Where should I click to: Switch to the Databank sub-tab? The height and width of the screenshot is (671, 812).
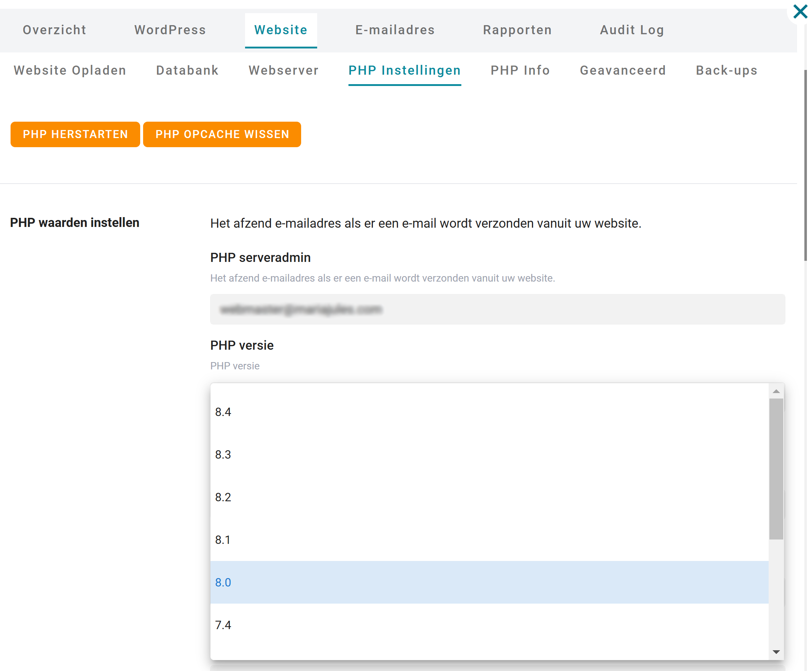pyautogui.click(x=188, y=70)
